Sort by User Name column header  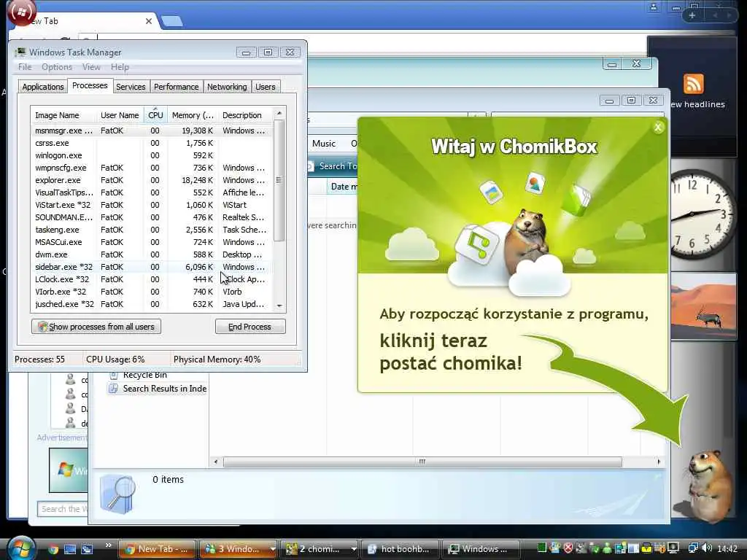120,115
